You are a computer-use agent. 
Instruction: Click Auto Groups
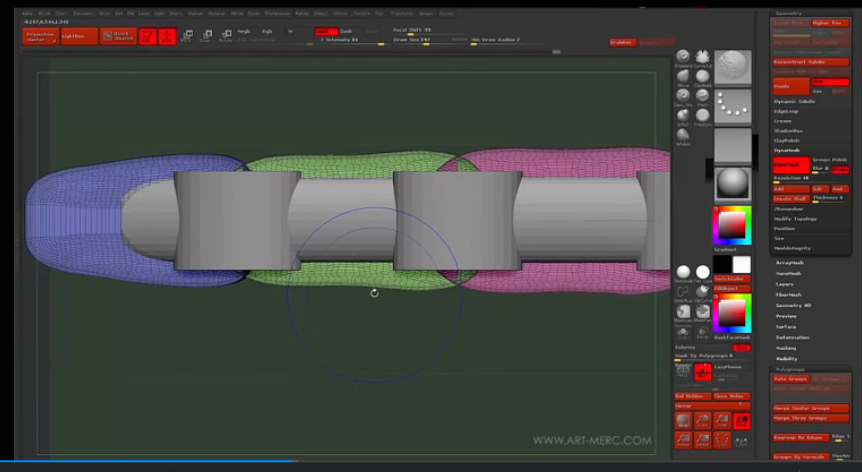click(x=791, y=379)
